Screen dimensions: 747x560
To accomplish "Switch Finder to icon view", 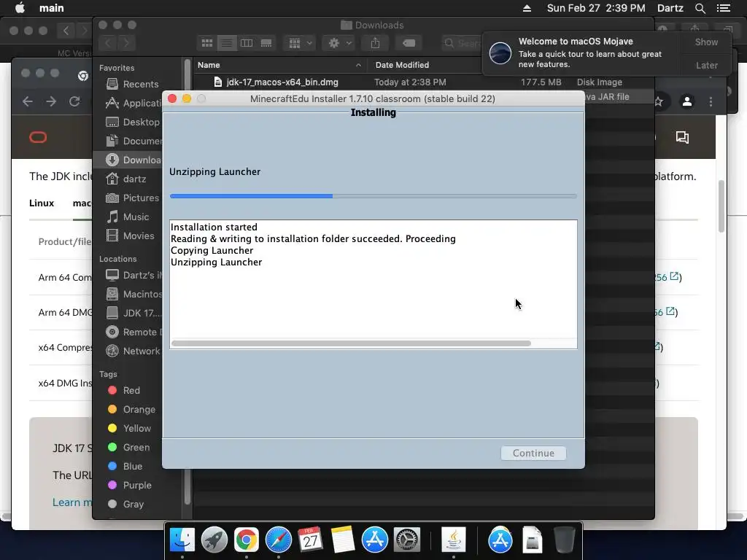I will [206, 43].
